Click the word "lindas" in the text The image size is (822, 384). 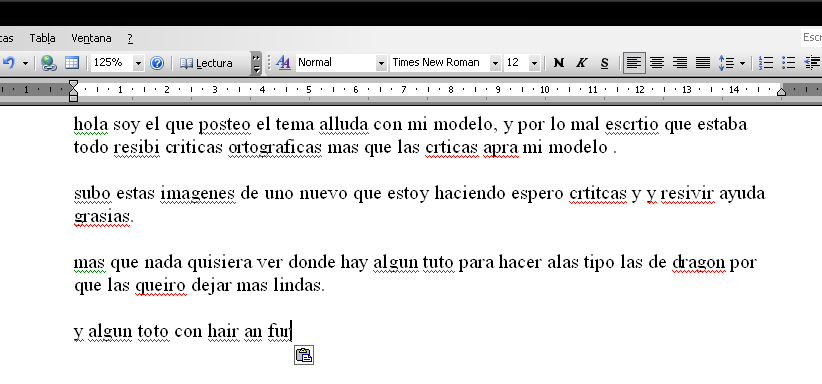pos(298,285)
